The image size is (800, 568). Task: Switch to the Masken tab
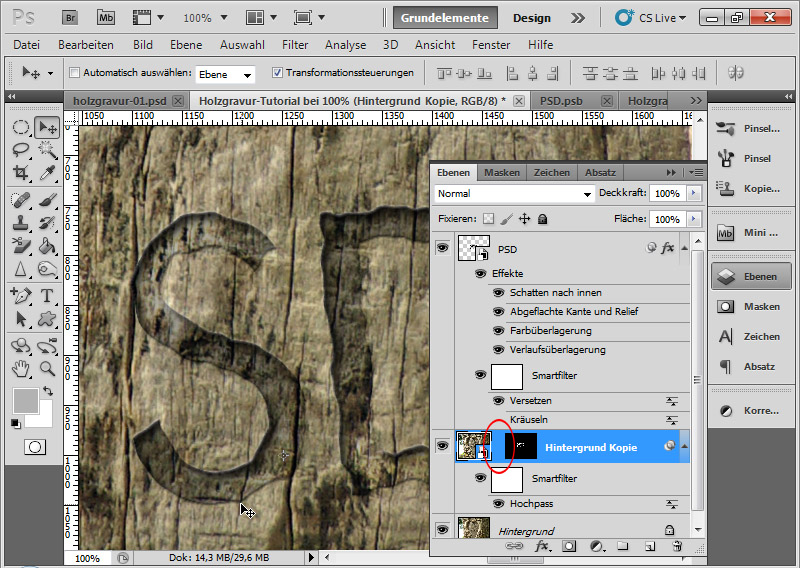[502, 172]
